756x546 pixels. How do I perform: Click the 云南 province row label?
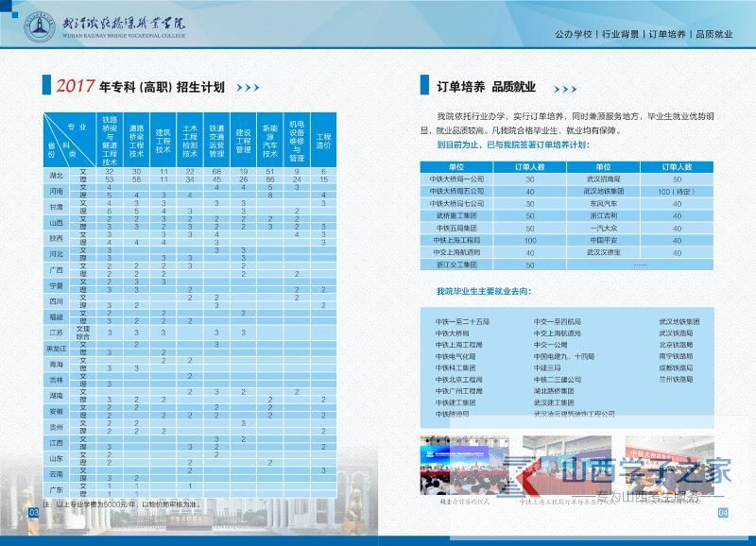click(57, 474)
